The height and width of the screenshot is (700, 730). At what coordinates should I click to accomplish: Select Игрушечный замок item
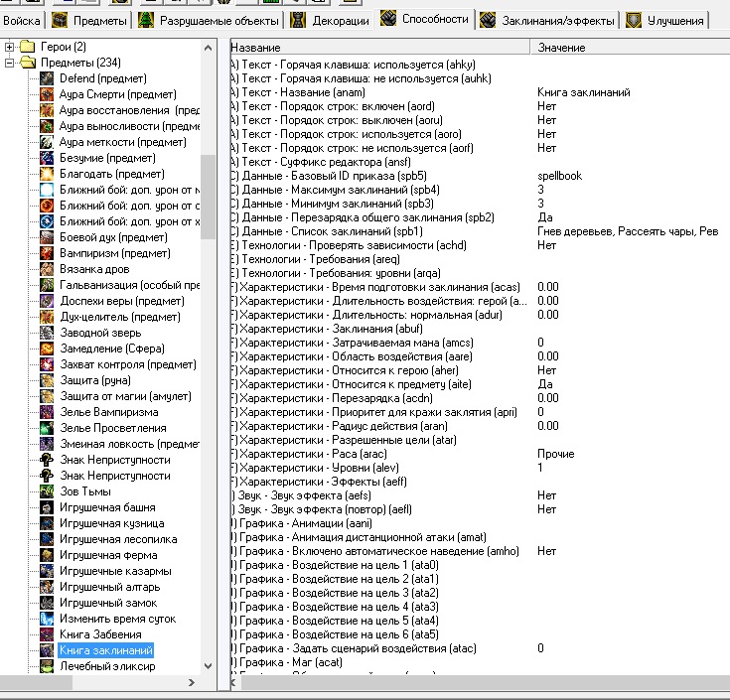[108, 603]
